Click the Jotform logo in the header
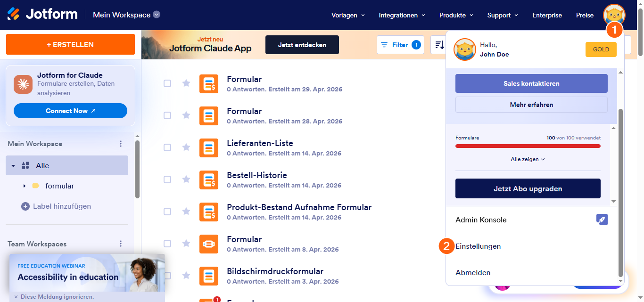 (x=42, y=14)
